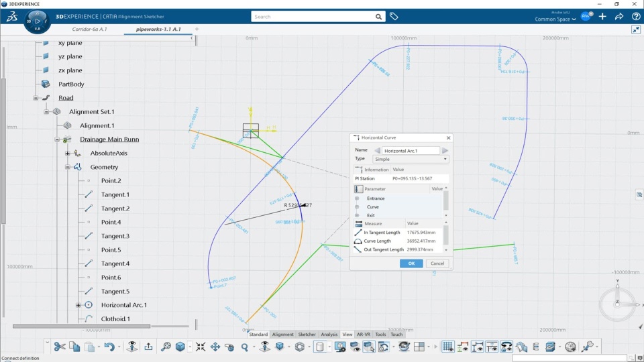
Task: Click the Name field Horizontal Arc.1
Action: (411, 151)
